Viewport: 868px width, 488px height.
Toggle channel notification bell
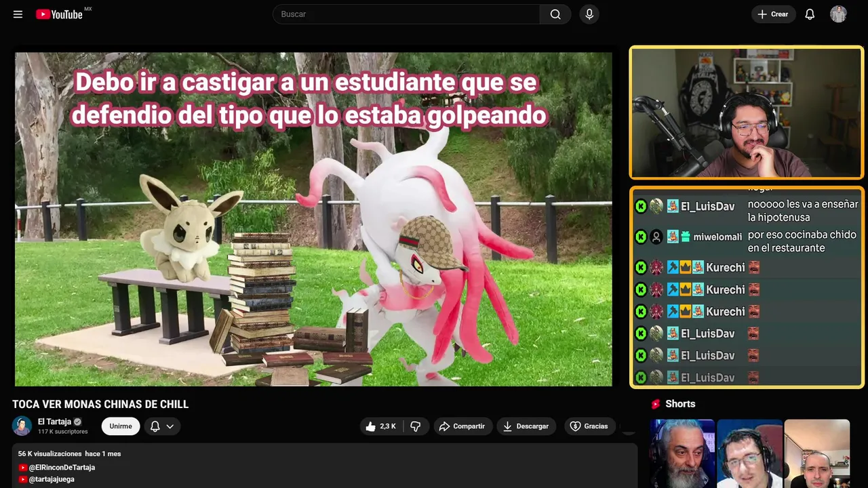(x=155, y=426)
